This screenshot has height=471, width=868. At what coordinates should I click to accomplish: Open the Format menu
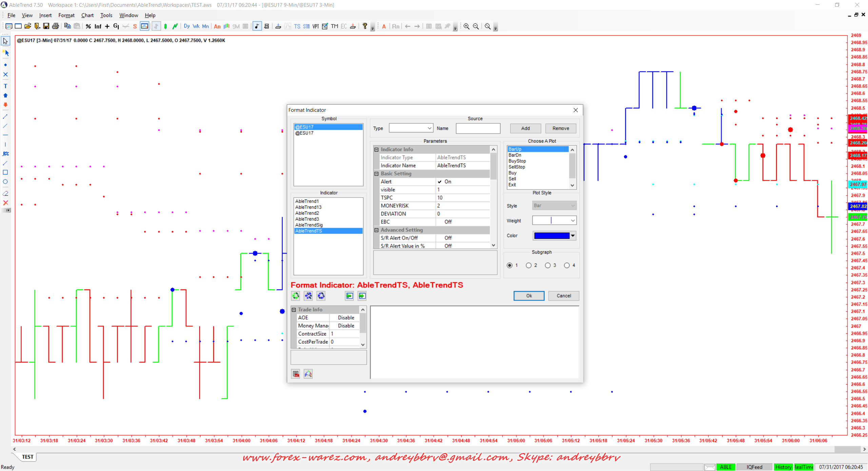(x=66, y=15)
